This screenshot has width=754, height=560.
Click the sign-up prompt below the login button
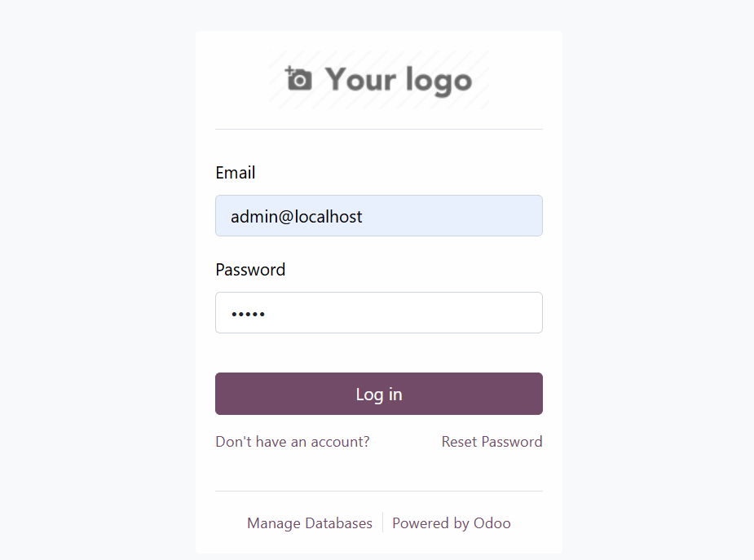point(292,441)
